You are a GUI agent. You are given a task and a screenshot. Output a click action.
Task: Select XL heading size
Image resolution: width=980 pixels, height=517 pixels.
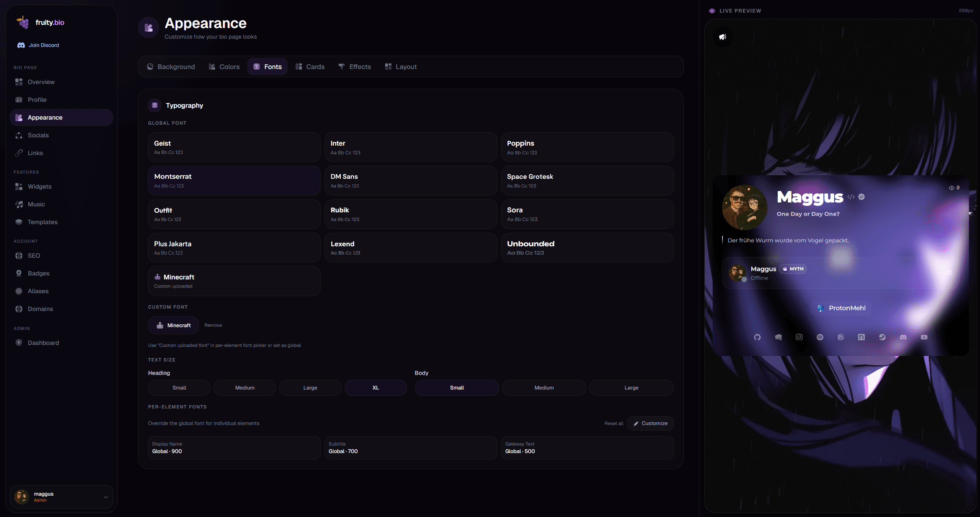point(375,388)
